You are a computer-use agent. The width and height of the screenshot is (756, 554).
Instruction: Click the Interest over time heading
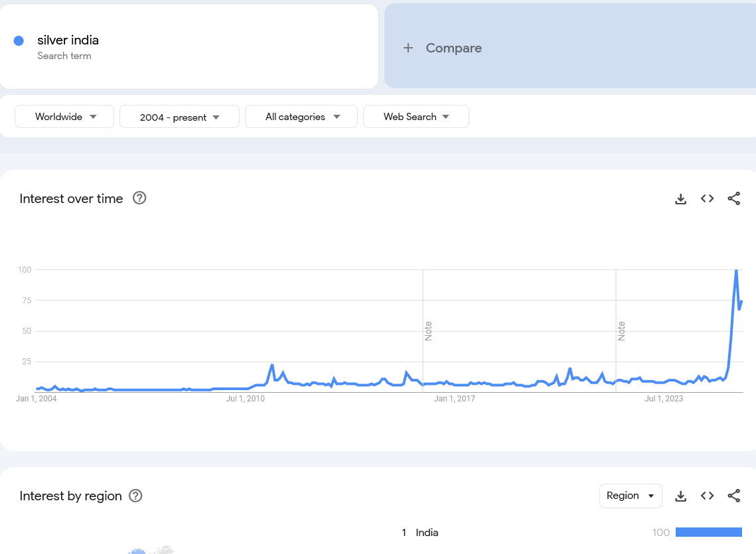[x=72, y=198]
